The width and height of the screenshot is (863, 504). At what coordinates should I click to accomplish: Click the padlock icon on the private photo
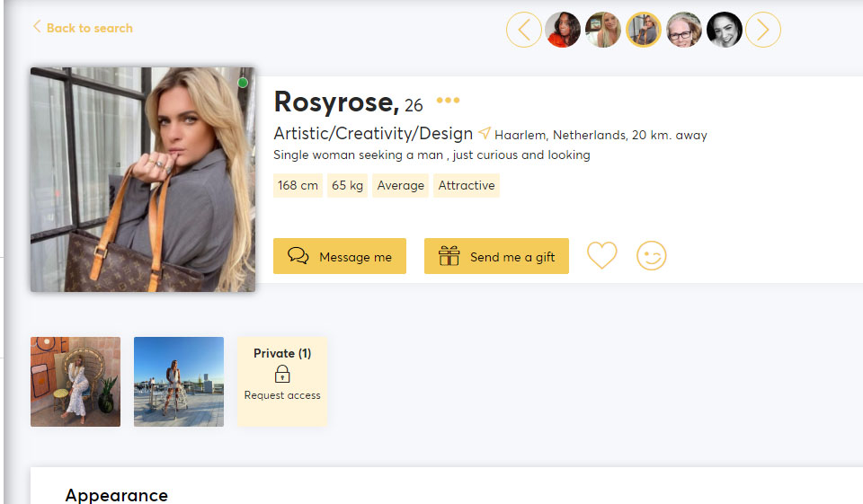(282, 374)
